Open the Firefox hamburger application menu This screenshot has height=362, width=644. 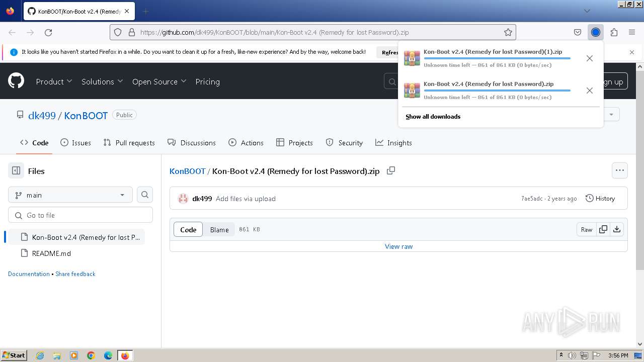(632, 32)
